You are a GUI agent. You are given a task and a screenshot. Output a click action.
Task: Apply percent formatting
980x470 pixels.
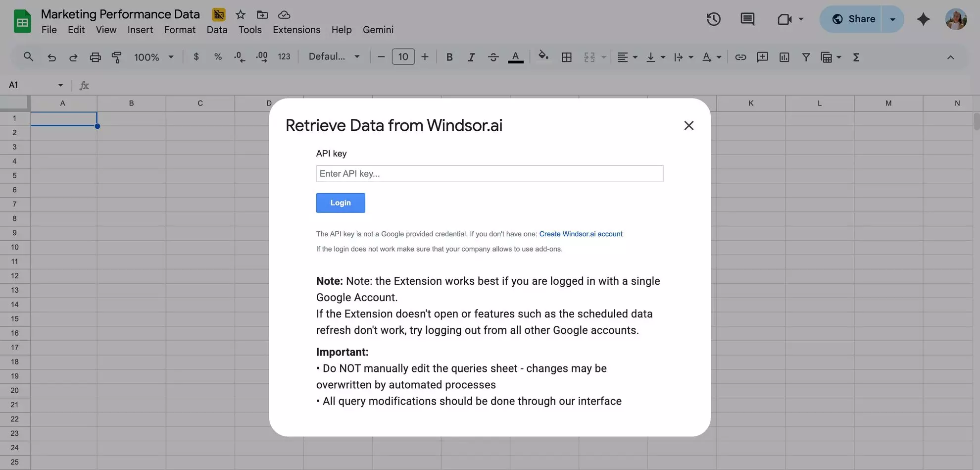[x=218, y=56]
